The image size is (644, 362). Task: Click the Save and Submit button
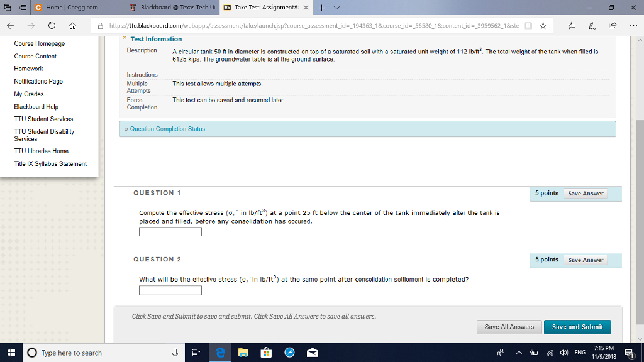pyautogui.click(x=577, y=327)
